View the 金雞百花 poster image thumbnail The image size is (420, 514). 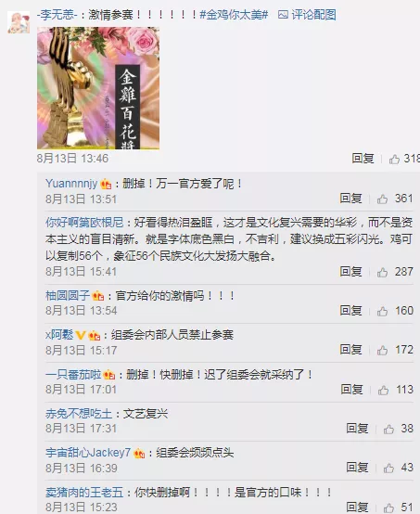point(98,88)
